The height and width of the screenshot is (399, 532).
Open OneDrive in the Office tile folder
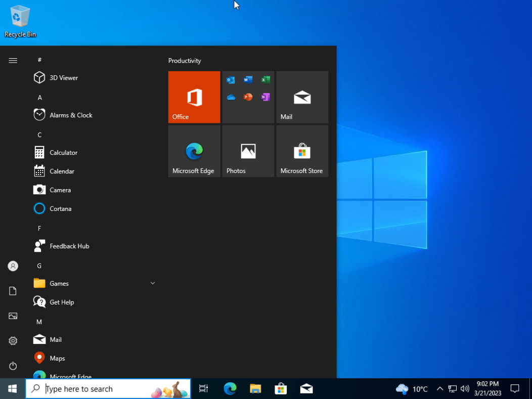click(231, 98)
